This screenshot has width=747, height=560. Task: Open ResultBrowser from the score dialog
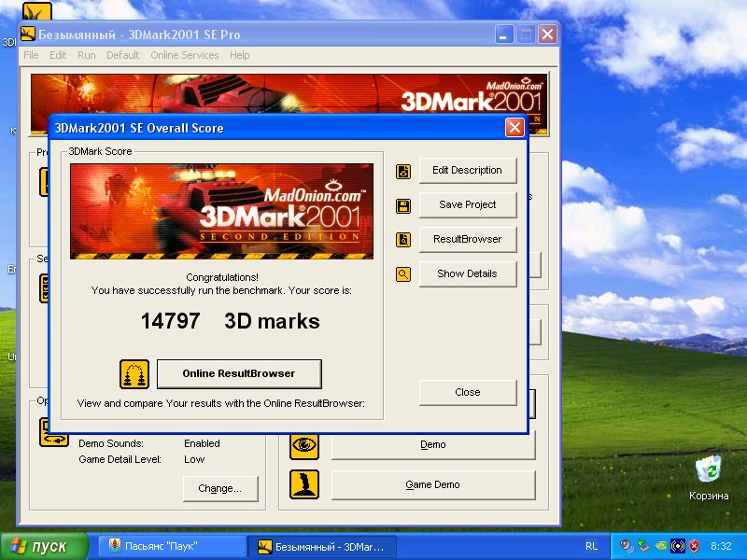pyautogui.click(x=468, y=240)
